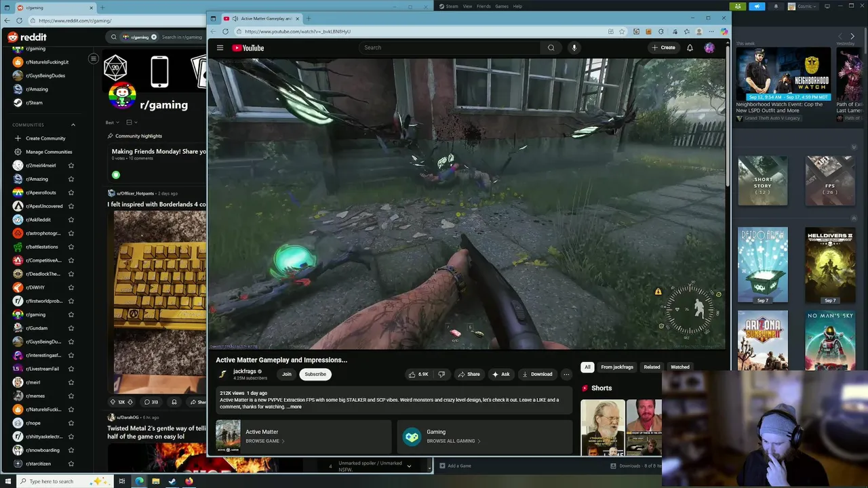Favorite r/Apexrollouts with the star
868x488 pixels.
tap(71, 192)
